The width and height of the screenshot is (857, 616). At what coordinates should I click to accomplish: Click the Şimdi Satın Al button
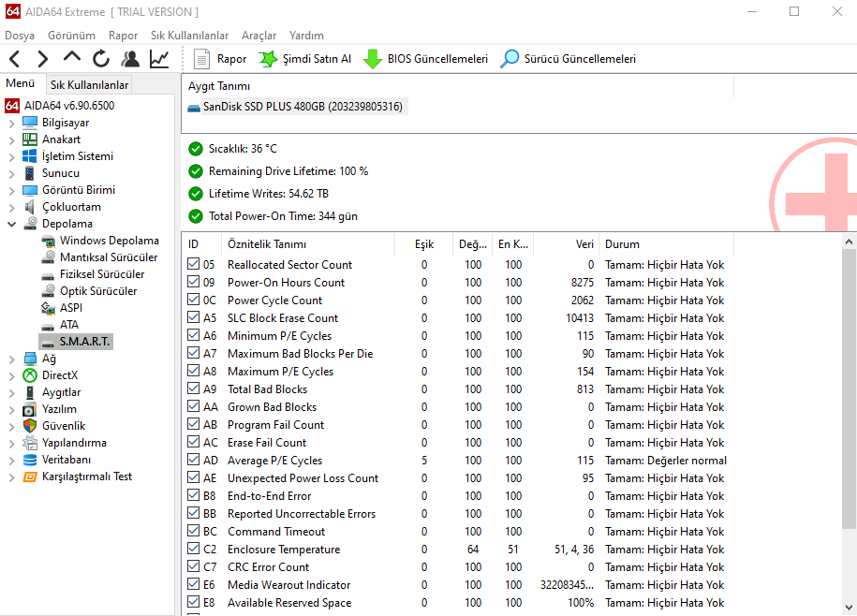(x=304, y=59)
